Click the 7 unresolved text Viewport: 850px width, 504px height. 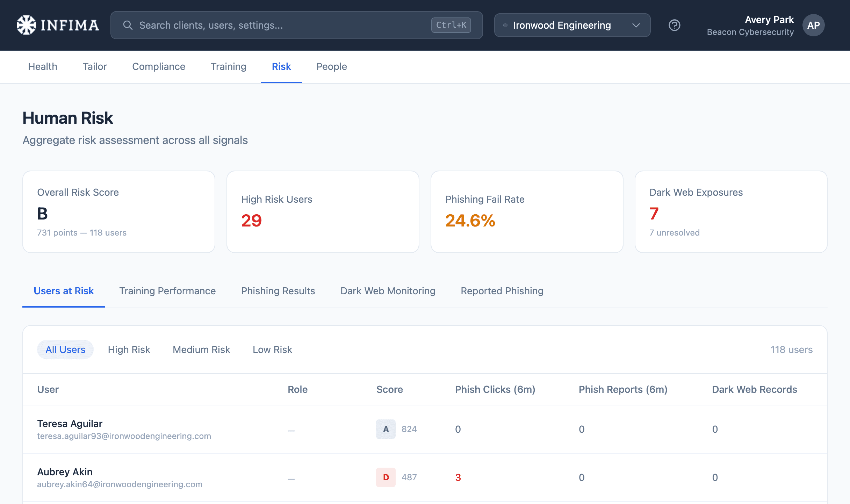coord(675,233)
